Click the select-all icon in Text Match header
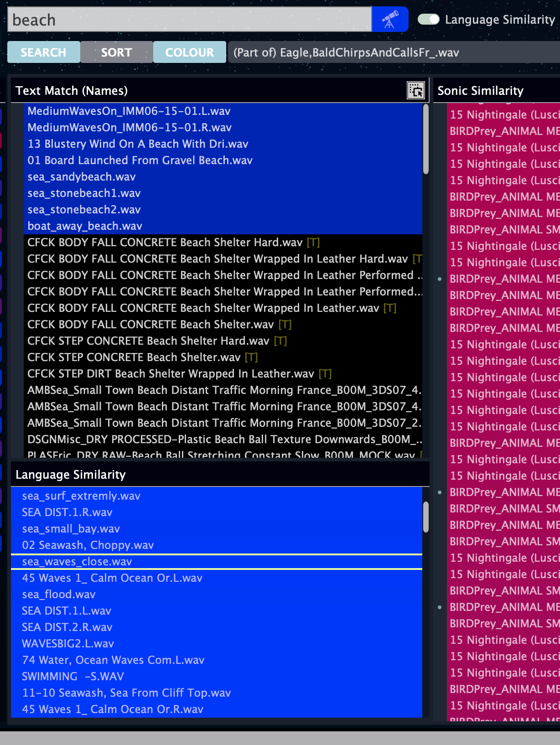The width and height of the screenshot is (560, 745). click(415, 90)
